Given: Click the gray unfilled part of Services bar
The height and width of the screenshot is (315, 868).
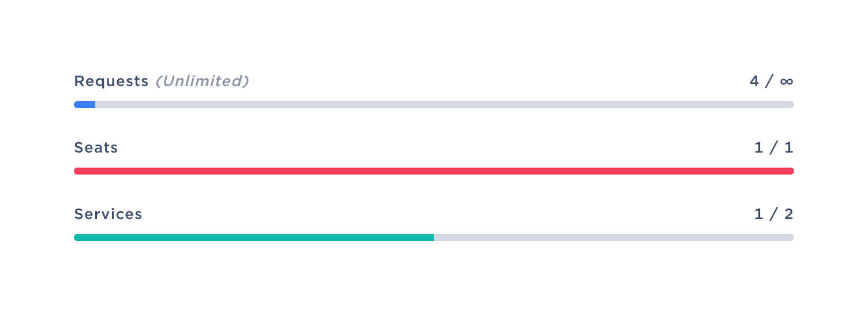Looking at the screenshot, I should coord(613,238).
